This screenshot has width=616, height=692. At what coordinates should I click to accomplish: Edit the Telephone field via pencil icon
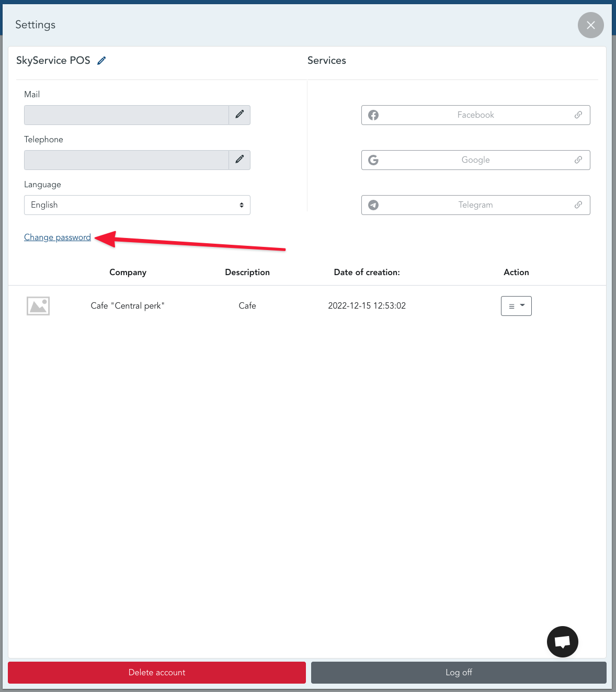click(239, 160)
